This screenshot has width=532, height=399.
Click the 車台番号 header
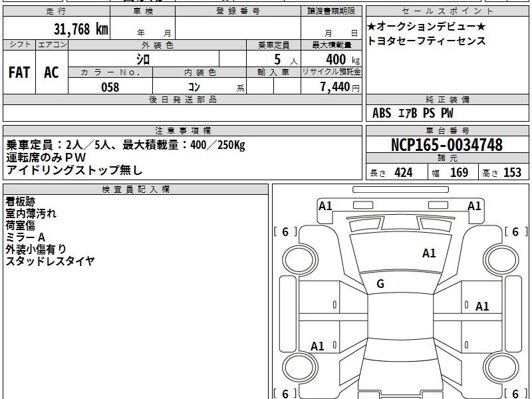pos(447,130)
